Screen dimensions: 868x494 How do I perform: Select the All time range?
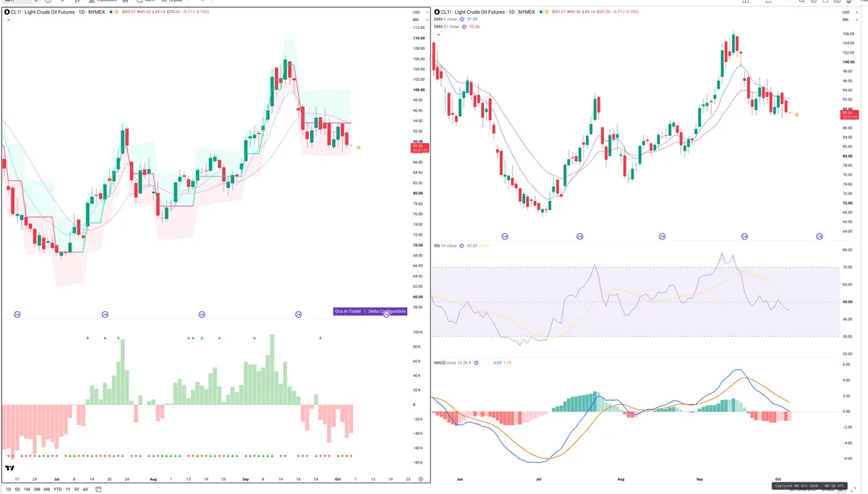(x=85, y=490)
